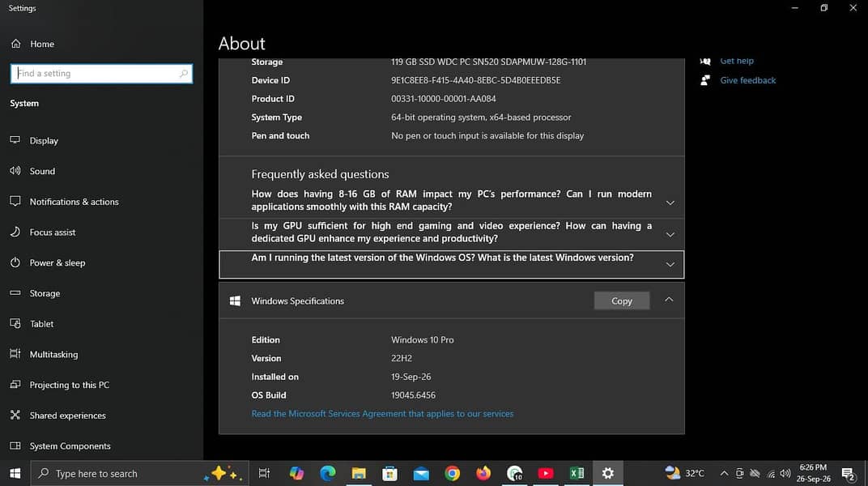Open Task View on the taskbar
The width and height of the screenshot is (868, 486).
tap(264, 473)
